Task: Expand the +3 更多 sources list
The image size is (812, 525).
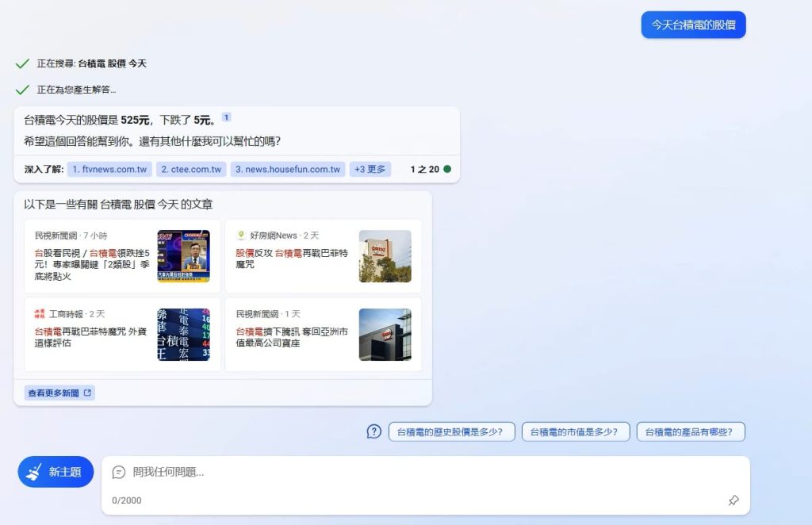Action: point(370,169)
